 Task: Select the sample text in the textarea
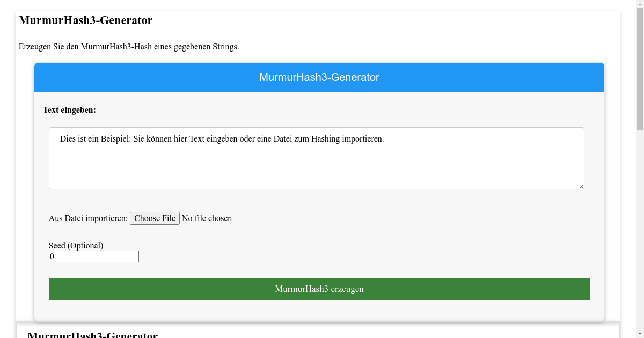pos(222,138)
